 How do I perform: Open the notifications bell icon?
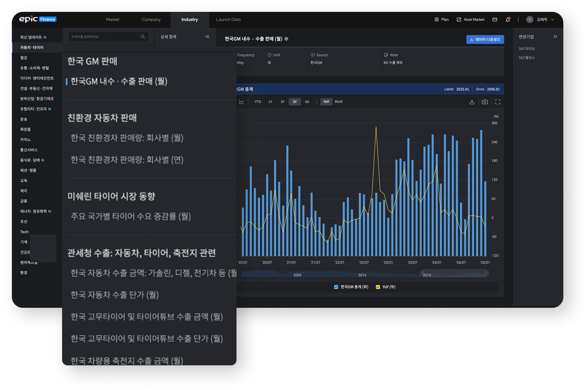(508, 19)
